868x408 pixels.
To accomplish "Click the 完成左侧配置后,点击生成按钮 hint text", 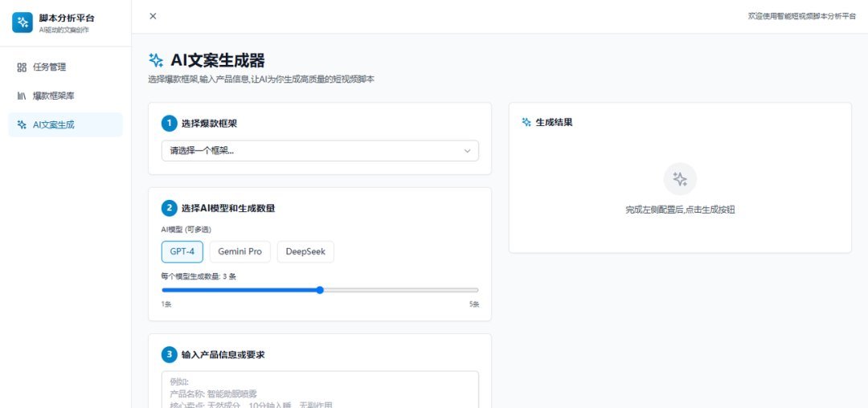I will click(680, 210).
